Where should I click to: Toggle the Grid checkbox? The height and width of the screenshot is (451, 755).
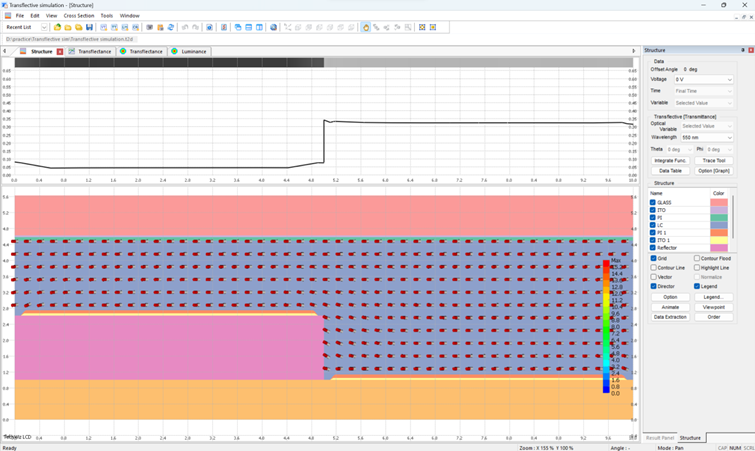pos(653,258)
